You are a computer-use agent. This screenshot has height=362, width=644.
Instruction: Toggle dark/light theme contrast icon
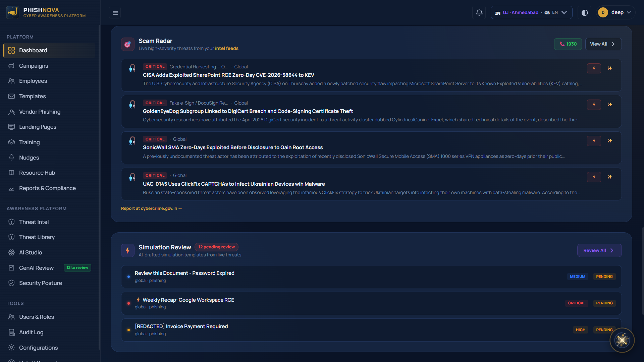584,13
